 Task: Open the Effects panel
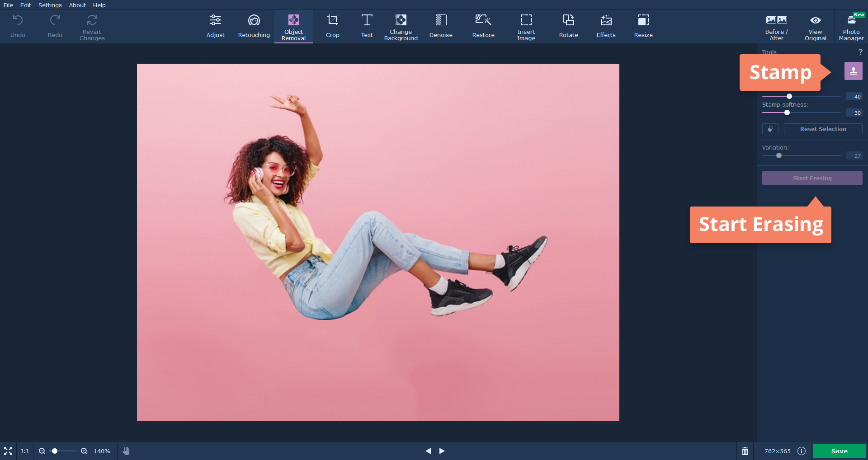(x=606, y=26)
